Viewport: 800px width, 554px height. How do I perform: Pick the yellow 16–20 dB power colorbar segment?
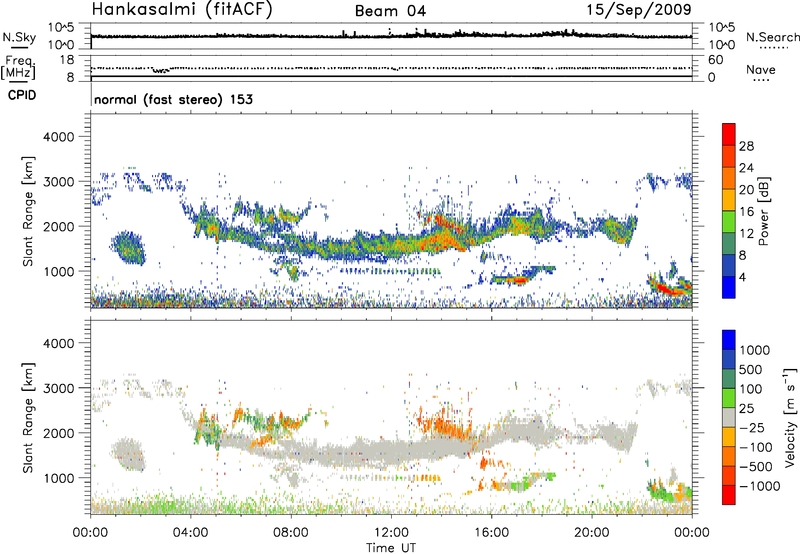pyautogui.click(x=729, y=200)
